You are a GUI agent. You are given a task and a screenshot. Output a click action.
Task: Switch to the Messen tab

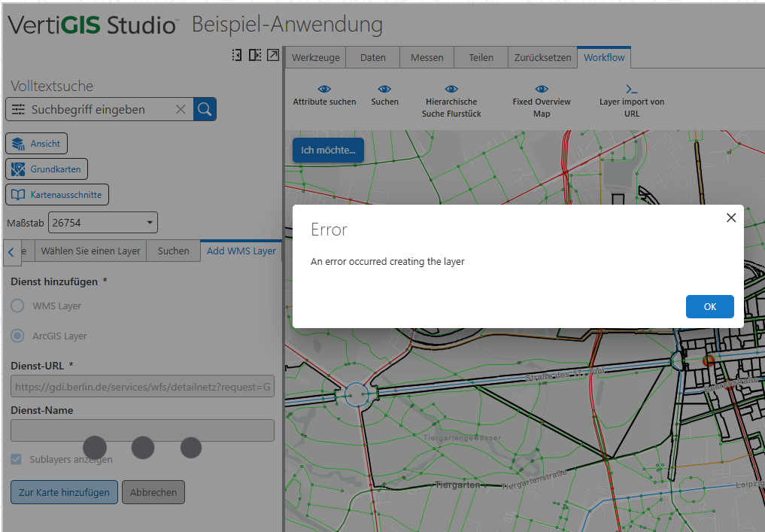pos(427,57)
